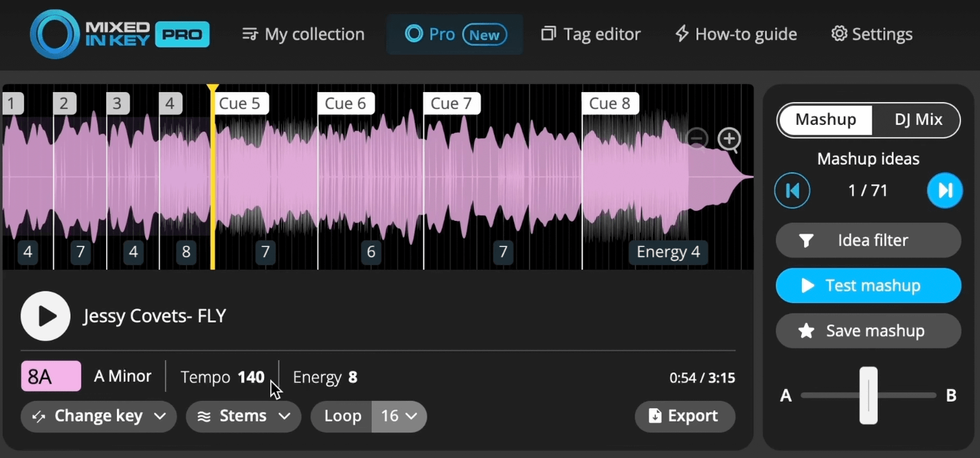Screen dimensions: 980x458
Task: Click the waveform zoom in magnifier
Action: 729,140
